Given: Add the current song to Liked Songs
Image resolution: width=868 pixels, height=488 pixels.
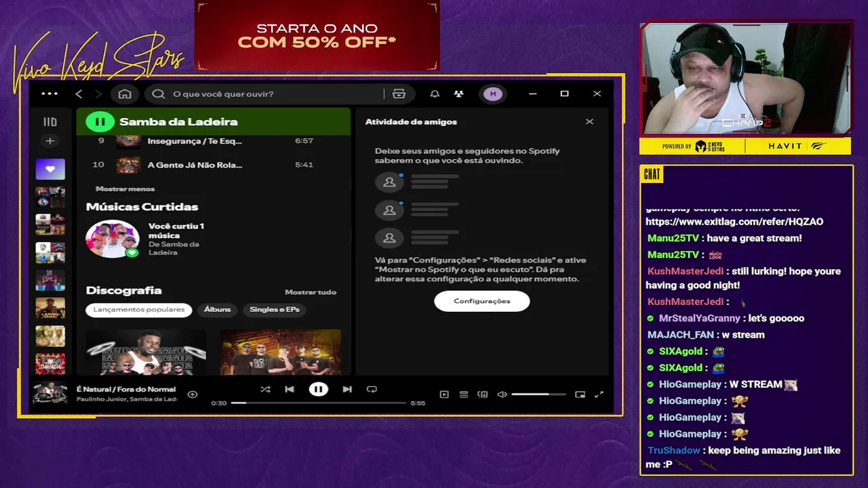Looking at the screenshot, I should click(x=193, y=394).
